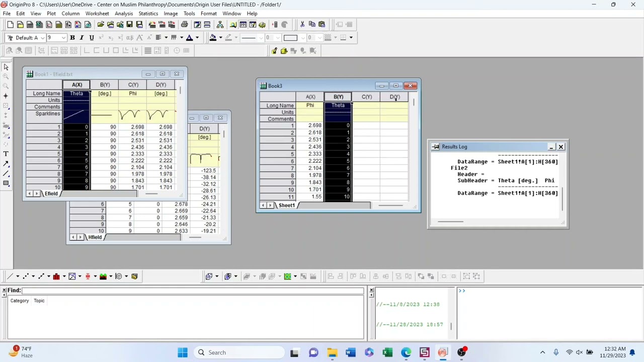The height and width of the screenshot is (362, 644).
Task: Open the Format menu
Action: [x=208, y=14]
